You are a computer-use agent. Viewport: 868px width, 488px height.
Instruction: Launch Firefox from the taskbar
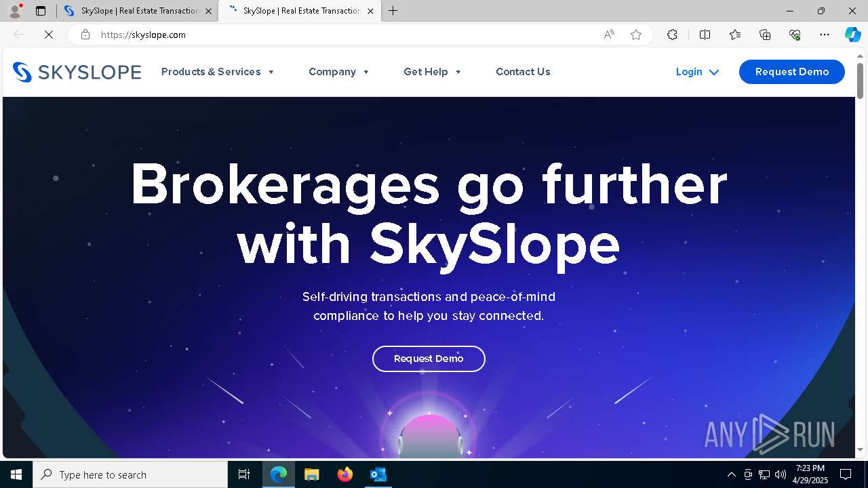coord(344,474)
